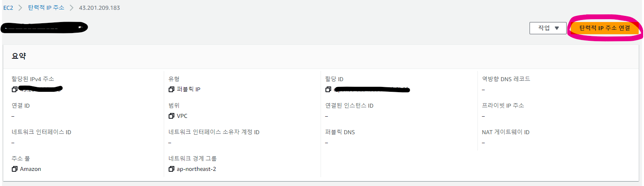
Task: Click the 역방향 DNS 레코드 label
Action: (x=506, y=79)
